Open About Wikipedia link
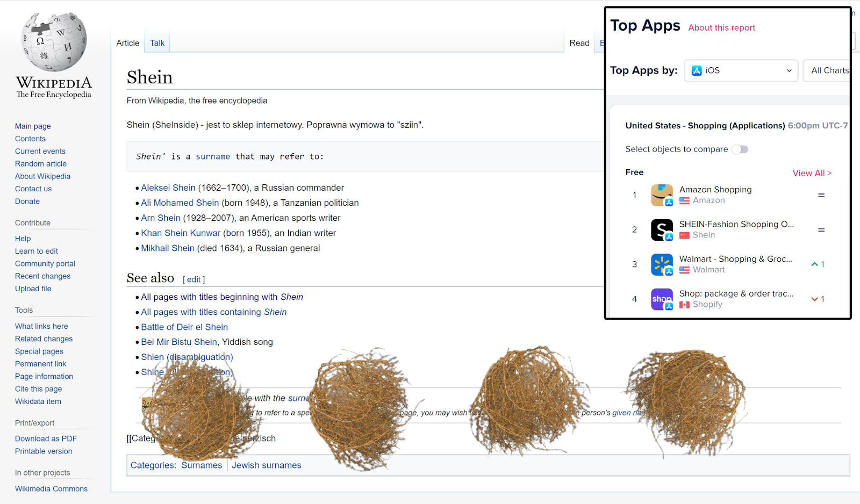Screen dimensions: 860x504 pyautogui.click(x=42, y=176)
